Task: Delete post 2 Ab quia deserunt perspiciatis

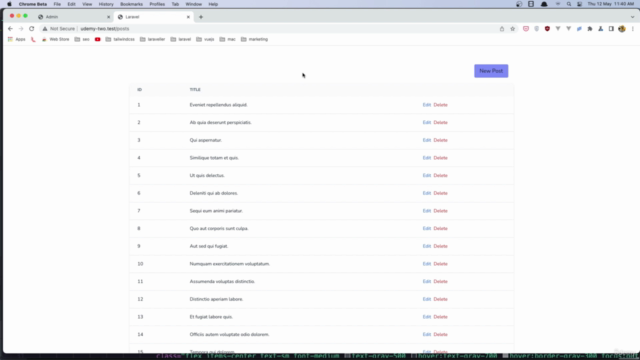Action: tap(440, 122)
